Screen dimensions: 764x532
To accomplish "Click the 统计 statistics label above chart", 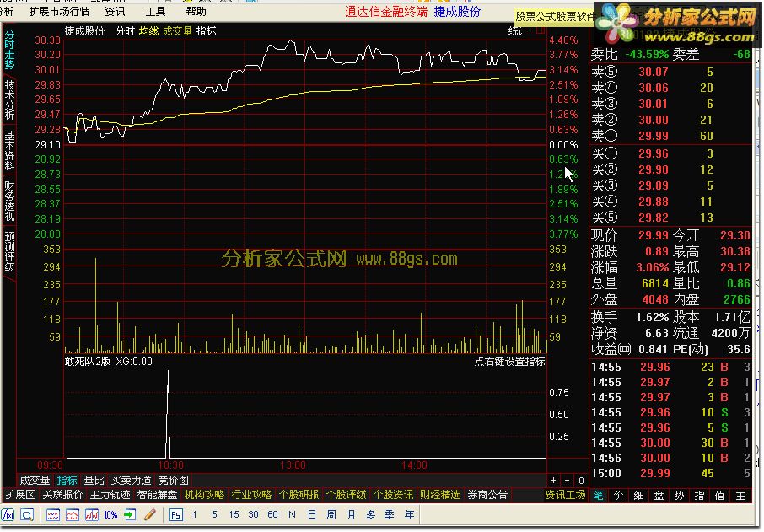I will [x=518, y=31].
